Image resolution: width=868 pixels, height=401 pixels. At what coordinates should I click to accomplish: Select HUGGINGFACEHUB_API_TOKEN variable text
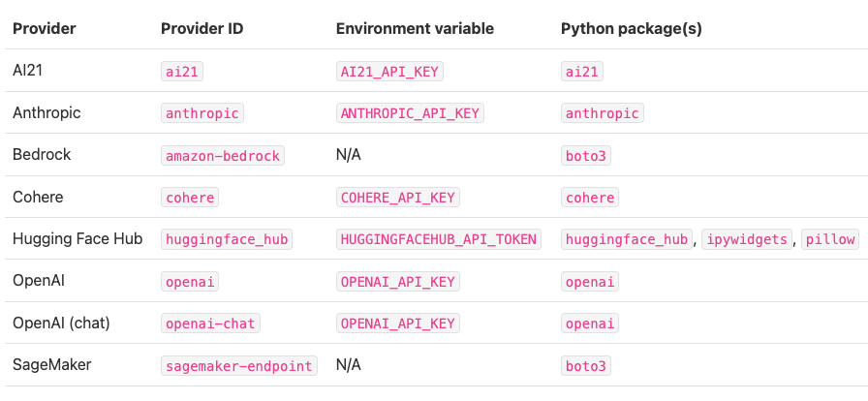[438, 239]
